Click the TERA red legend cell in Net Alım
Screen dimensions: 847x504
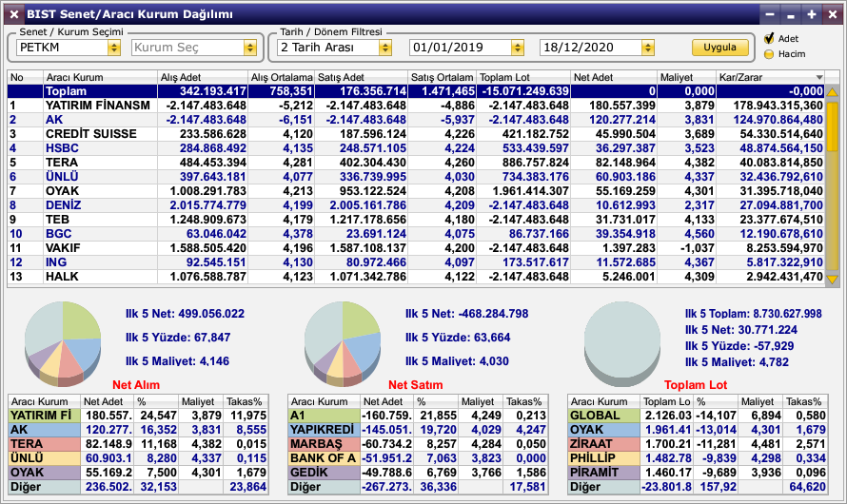tap(45, 444)
